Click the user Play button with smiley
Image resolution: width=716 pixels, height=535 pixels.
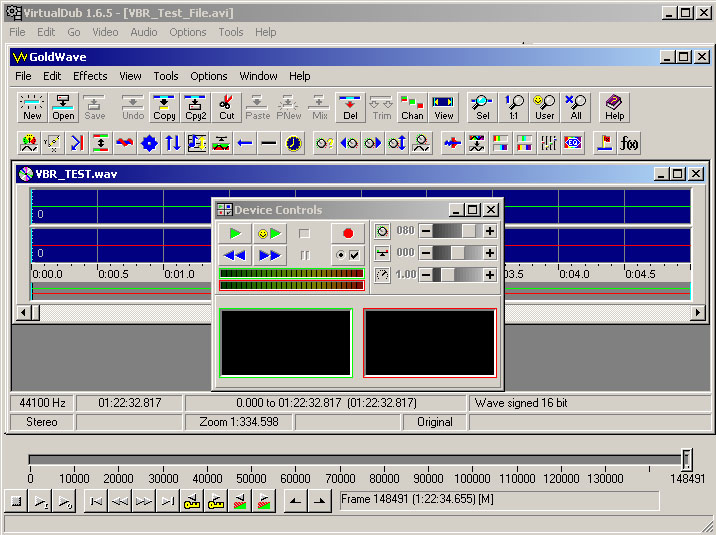click(269, 234)
